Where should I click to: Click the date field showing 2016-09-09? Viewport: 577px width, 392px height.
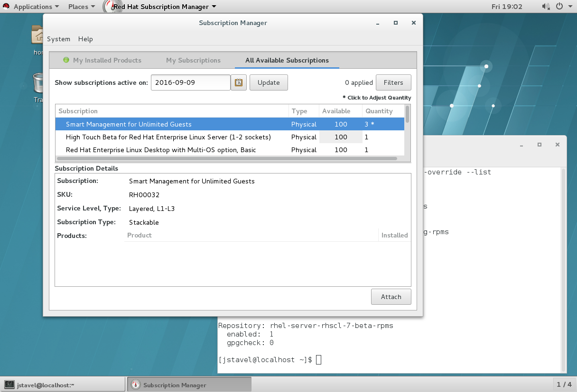click(191, 82)
